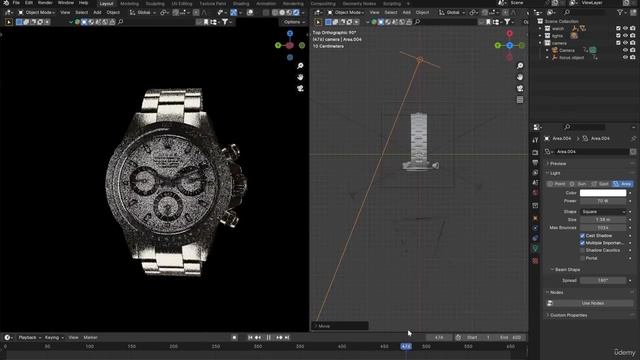Open the Shape Square dropdown
The width and height of the screenshot is (640, 360).
[x=603, y=212]
